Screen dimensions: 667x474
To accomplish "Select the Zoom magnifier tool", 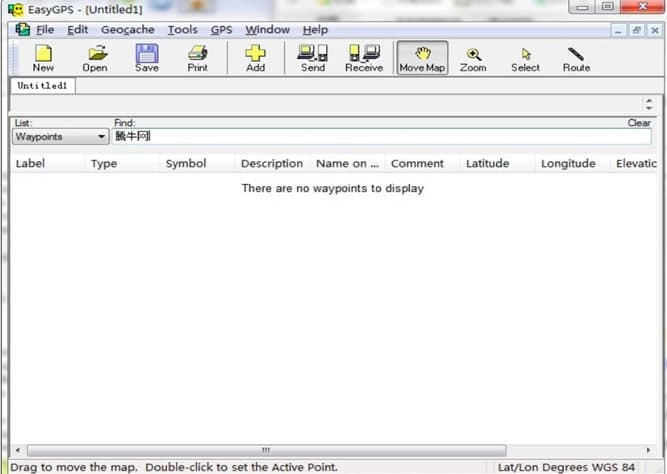I will pos(473,58).
